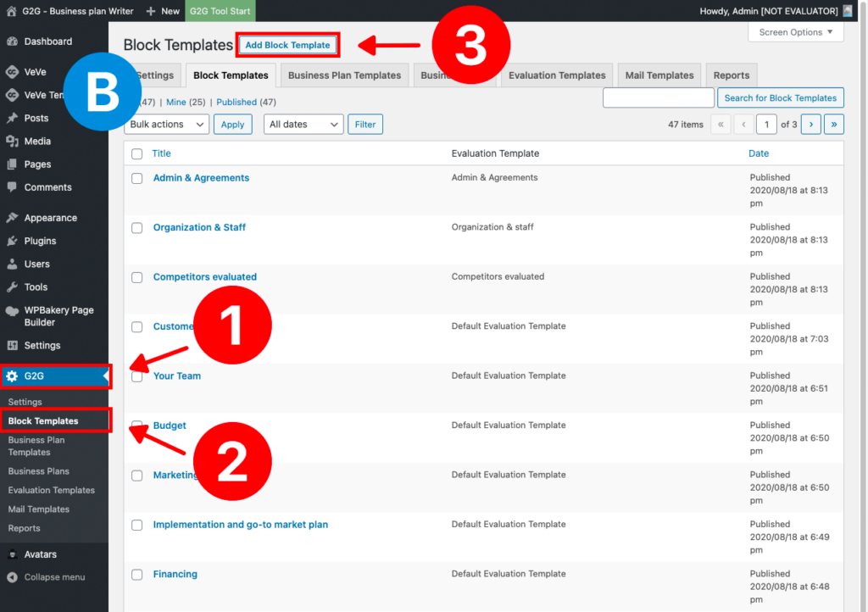Expand the Screen Options panel

pyautogui.click(x=795, y=32)
